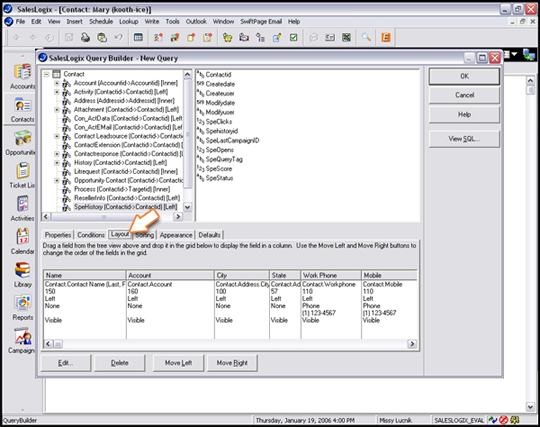Click the Account column header in grid
The image size is (540, 427).
[x=170, y=275]
